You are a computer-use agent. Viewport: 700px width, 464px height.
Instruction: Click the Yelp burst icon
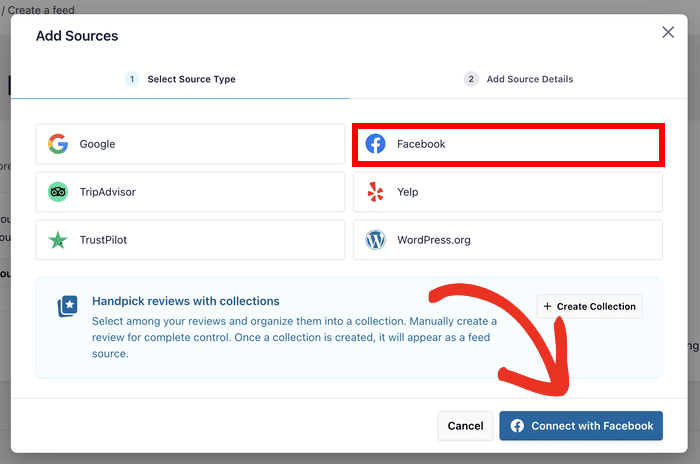375,192
